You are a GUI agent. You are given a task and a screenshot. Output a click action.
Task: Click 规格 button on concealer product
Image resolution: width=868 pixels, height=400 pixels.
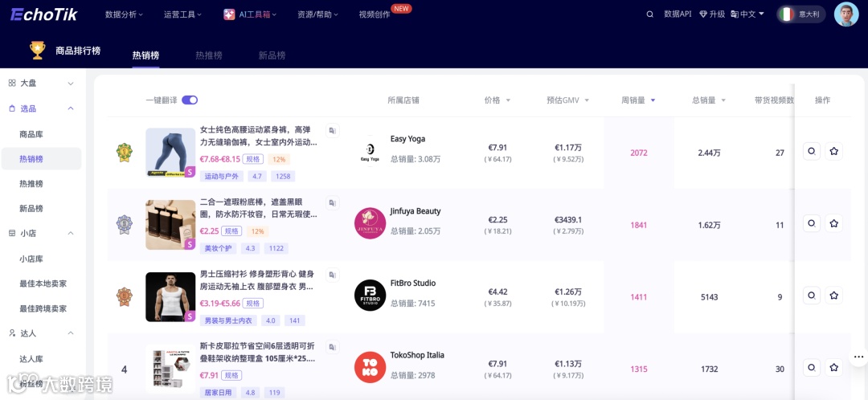(x=231, y=231)
